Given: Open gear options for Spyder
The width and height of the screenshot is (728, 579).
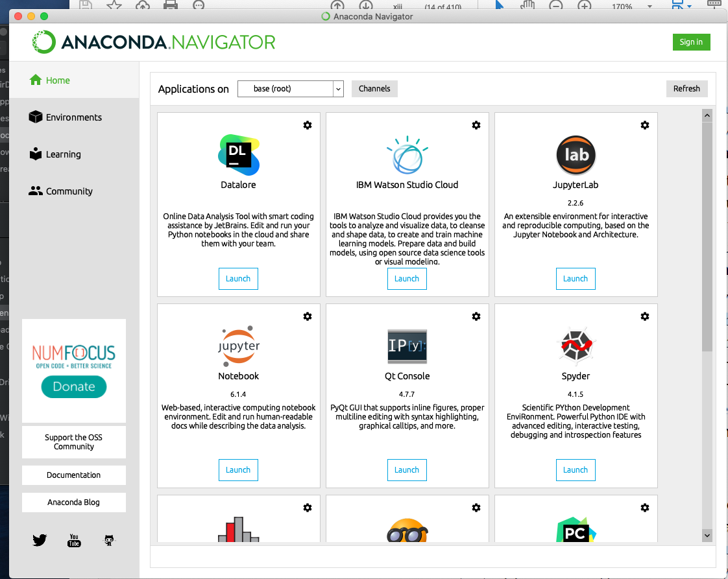Looking at the screenshot, I should tap(645, 316).
